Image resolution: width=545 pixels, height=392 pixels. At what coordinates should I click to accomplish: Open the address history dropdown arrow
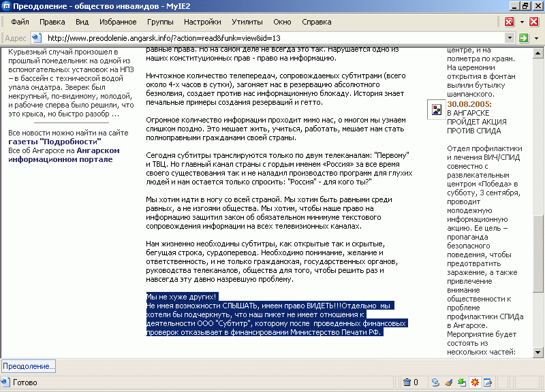pyautogui.click(x=510, y=38)
